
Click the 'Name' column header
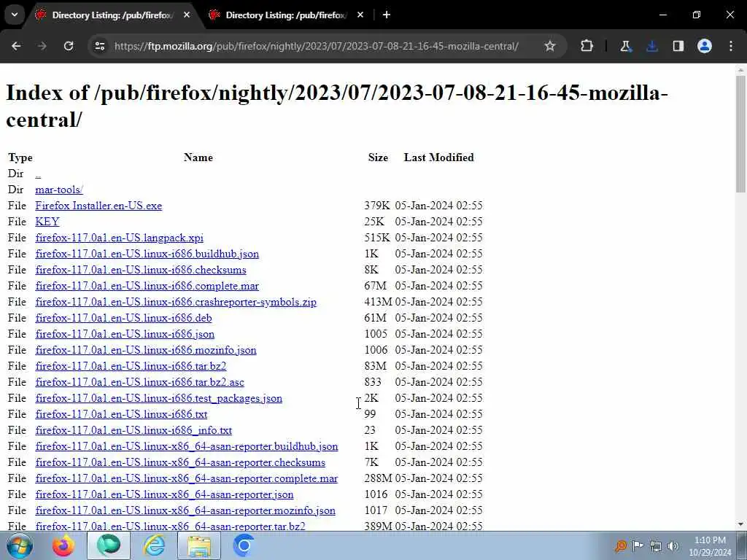click(x=198, y=157)
